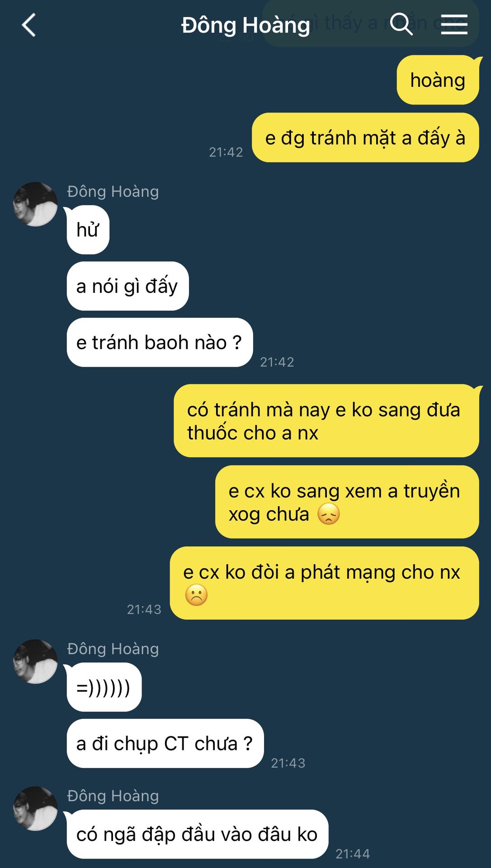Open the search magnifier icon
491x868 pixels.
[401, 24]
